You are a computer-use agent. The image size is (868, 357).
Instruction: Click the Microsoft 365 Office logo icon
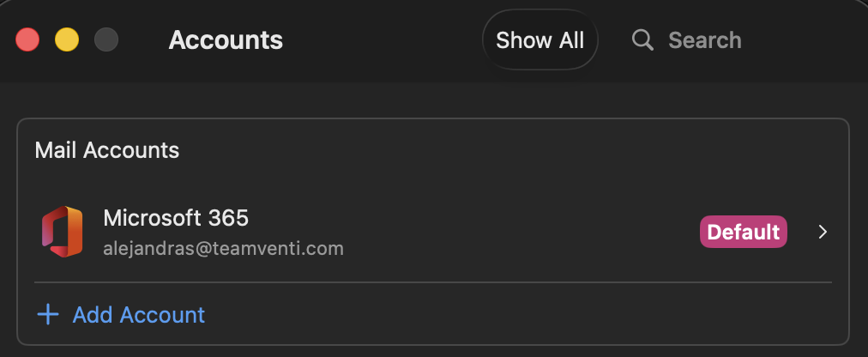tap(62, 232)
